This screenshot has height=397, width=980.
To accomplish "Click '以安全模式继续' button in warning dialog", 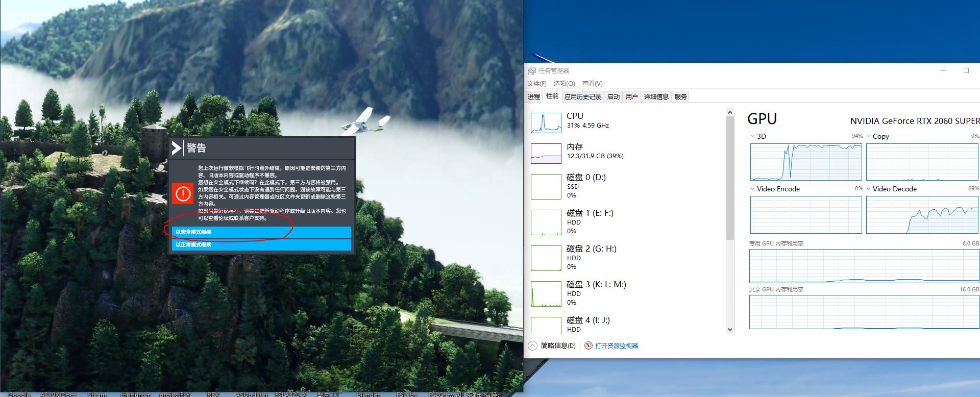I will click(261, 232).
